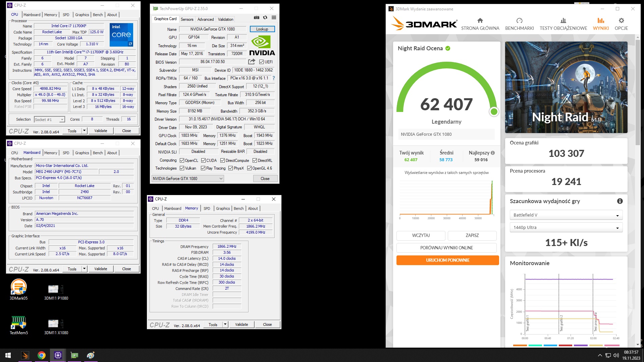Click the GPU-Z refresh icon
Viewport: 644px width, 362px height.
tap(265, 17)
